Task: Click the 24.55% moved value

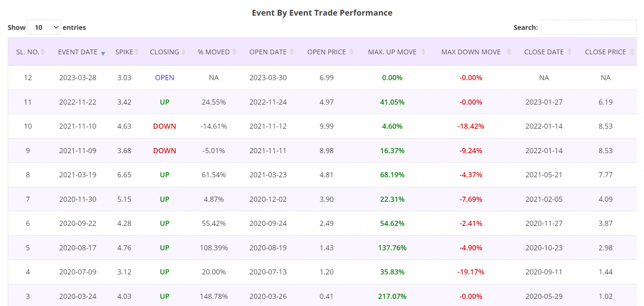Action: [x=214, y=102]
